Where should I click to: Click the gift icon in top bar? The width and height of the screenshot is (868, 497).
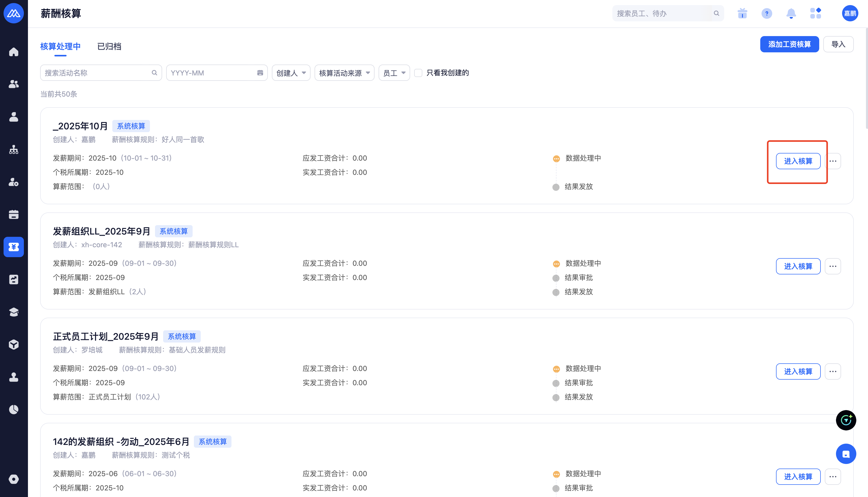point(742,14)
